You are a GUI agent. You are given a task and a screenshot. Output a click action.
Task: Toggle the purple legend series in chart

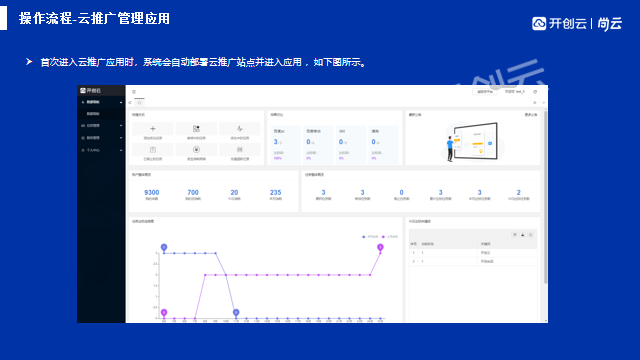click(390, 237)
